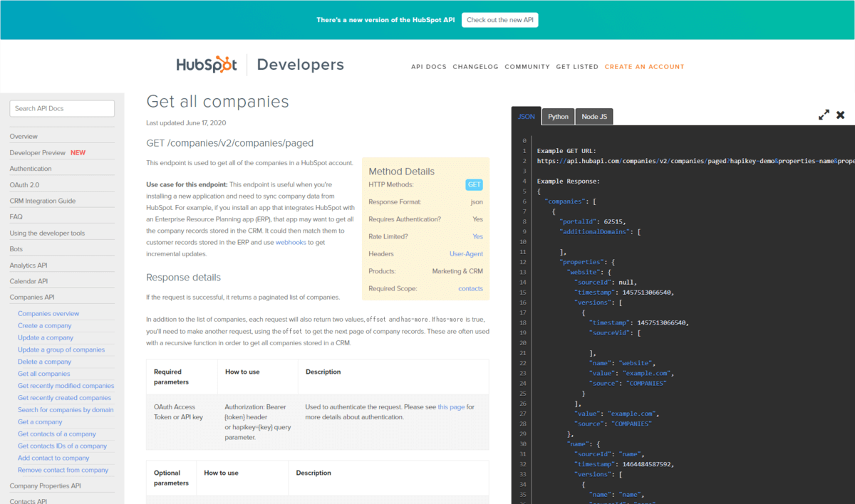Open the COMMUNITY navigation item
The width and height of the screenshot is (855, 504).
coord(527,67)
